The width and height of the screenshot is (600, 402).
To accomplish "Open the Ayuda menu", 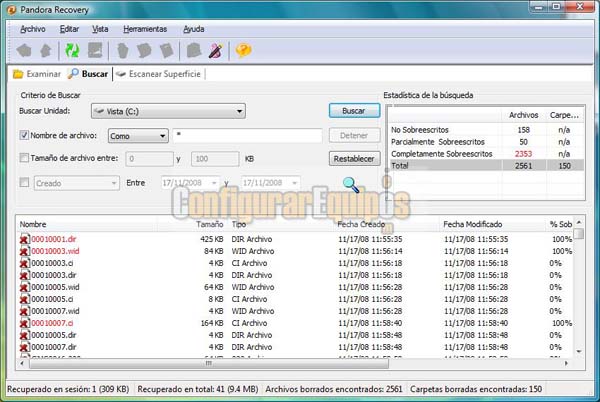I will pyautogui.click(x=194, y=29).
